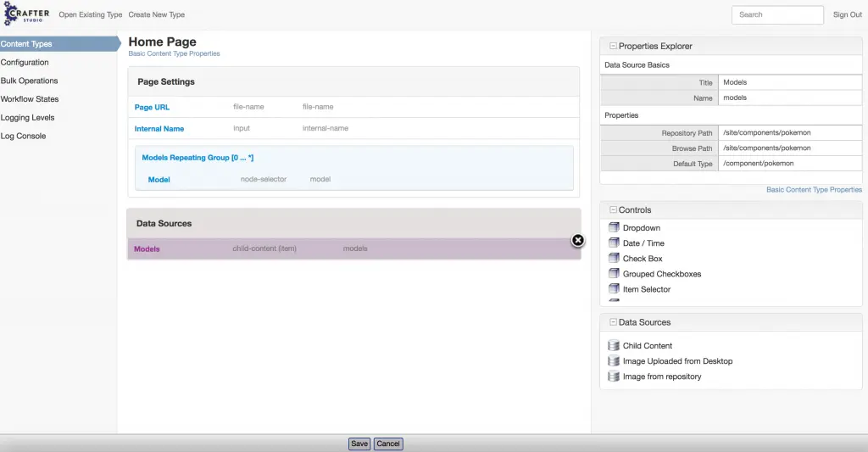Click the Item Selector control icon

[x=615, y=289]
